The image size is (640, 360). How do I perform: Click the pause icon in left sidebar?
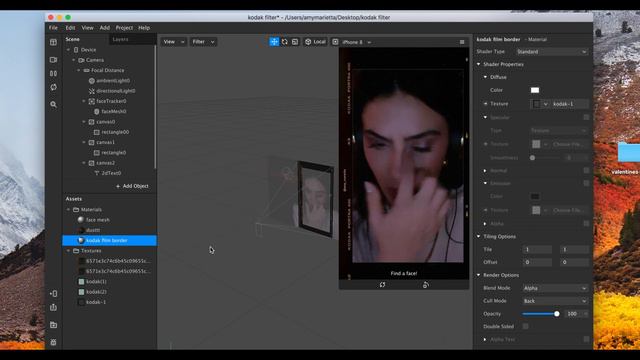(x=53, y=73)
